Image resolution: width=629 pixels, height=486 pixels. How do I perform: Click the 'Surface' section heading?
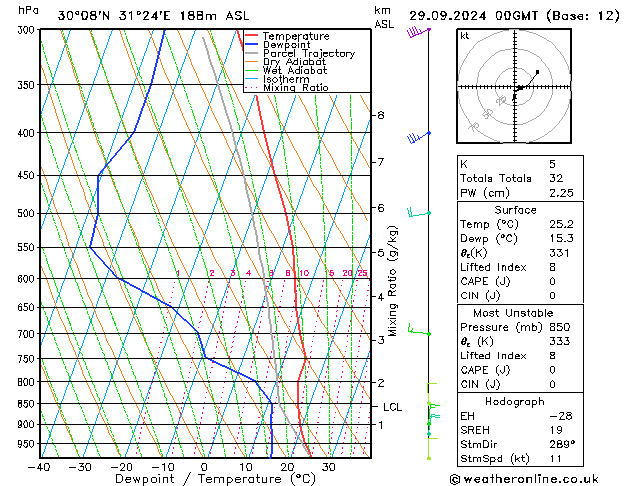pos(515,210)
